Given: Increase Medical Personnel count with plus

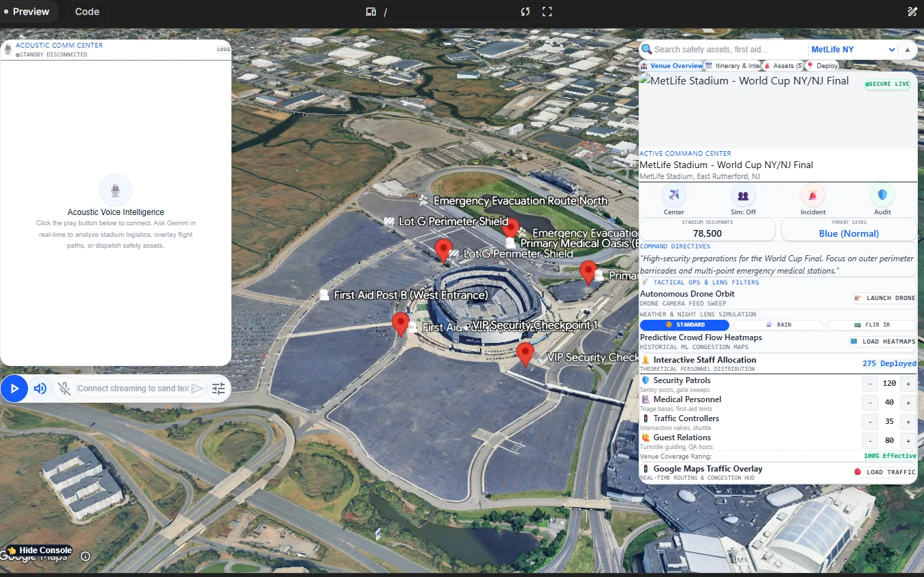Looking at the screenshot, I should click(908, 403).
